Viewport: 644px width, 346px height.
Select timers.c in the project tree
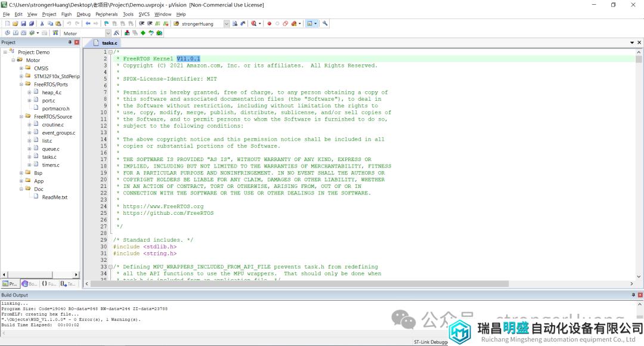51,165
